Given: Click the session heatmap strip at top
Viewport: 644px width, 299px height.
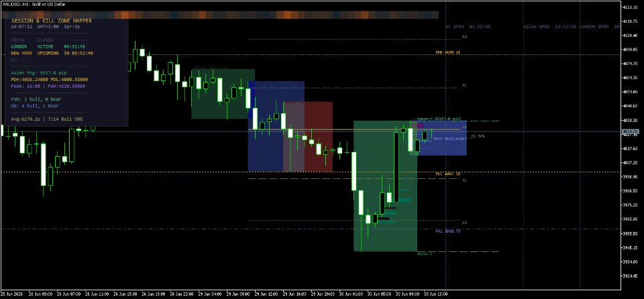Looking at the screenshot, I should (x=220, y=15).
